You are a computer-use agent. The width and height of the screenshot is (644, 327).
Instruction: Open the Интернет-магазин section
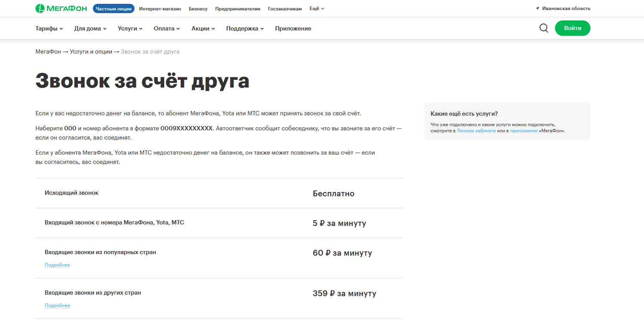coord(160,9)
